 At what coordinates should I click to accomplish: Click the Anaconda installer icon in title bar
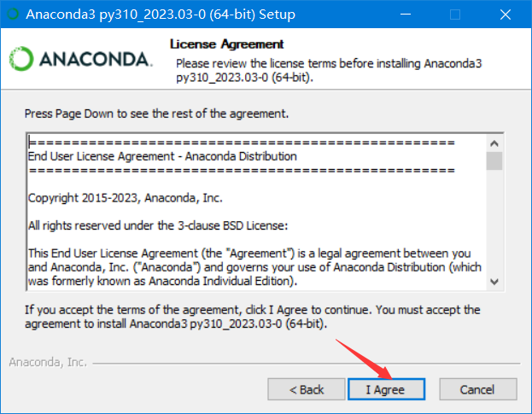13,15
